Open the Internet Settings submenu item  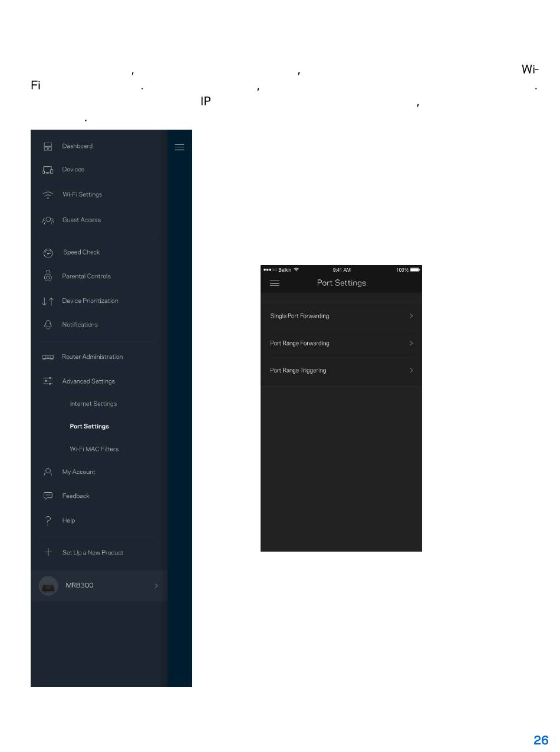93,404
